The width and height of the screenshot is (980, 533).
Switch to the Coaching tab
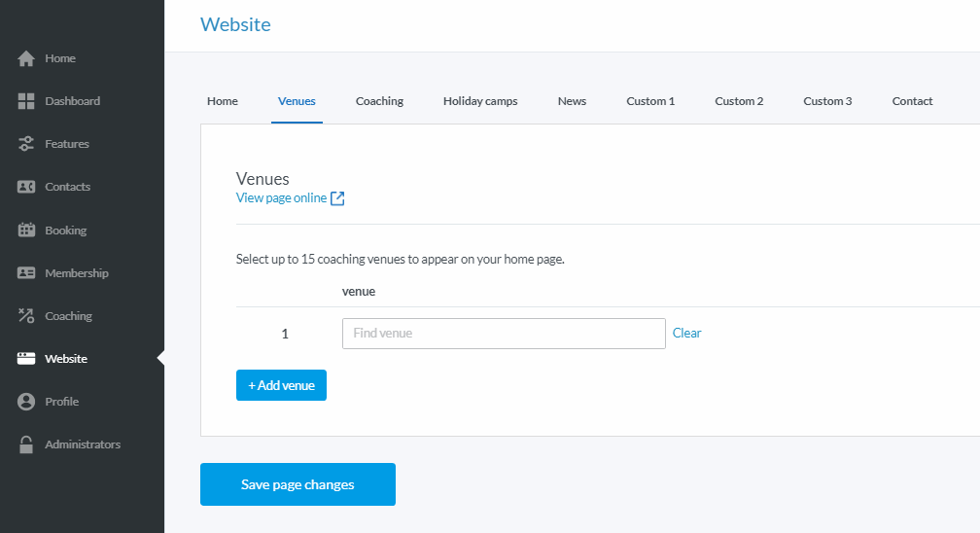379,101
